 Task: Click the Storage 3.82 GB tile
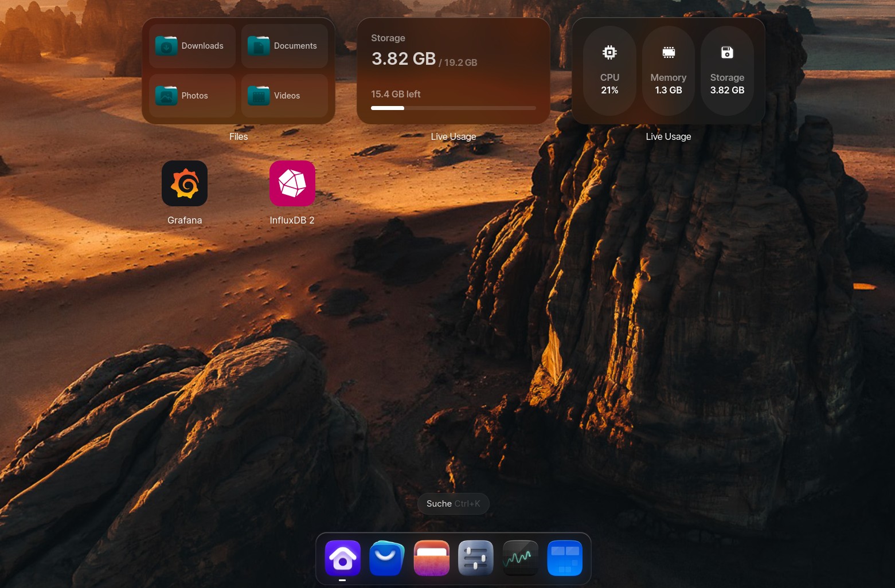(x=727, y=71)
